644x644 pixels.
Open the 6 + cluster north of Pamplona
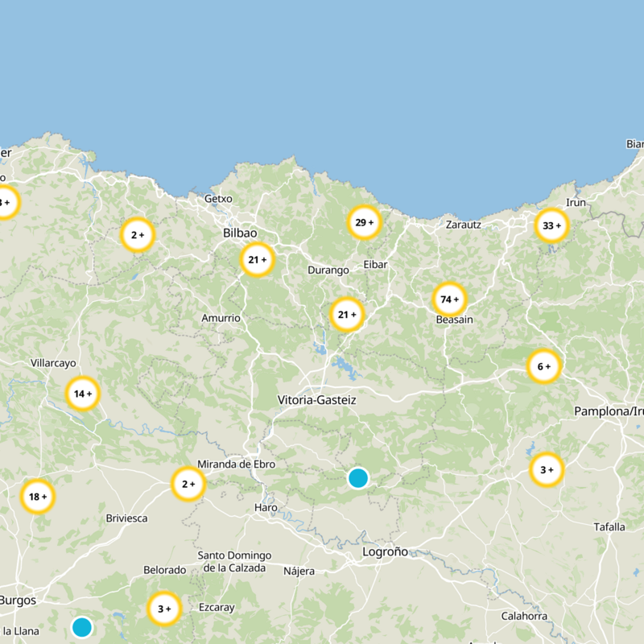pyautogui.click(x=544, y=366)
